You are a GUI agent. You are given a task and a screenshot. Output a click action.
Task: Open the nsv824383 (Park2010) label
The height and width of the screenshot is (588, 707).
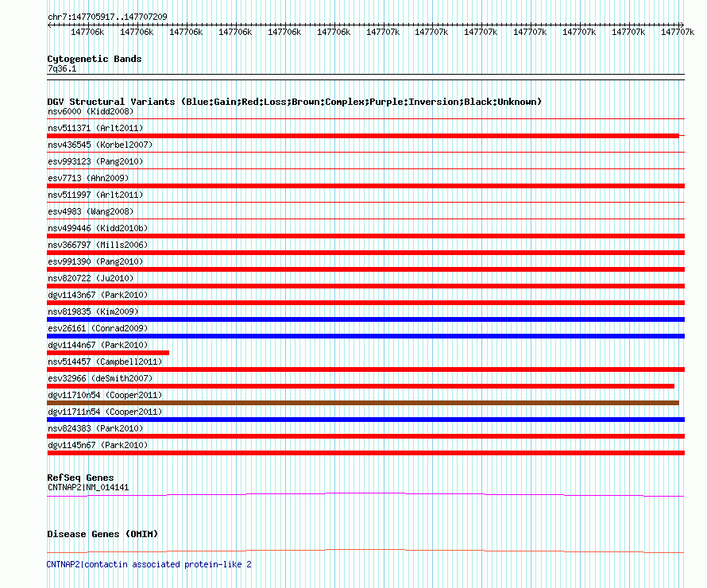pos(95,428)
